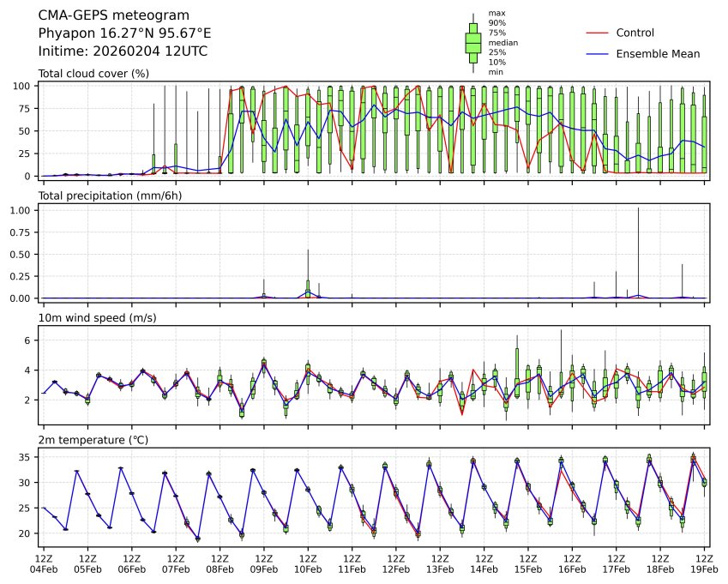Click the blue Ensemble Mean legend line
This screenshot has width=728, height=584.
point(597,54)
